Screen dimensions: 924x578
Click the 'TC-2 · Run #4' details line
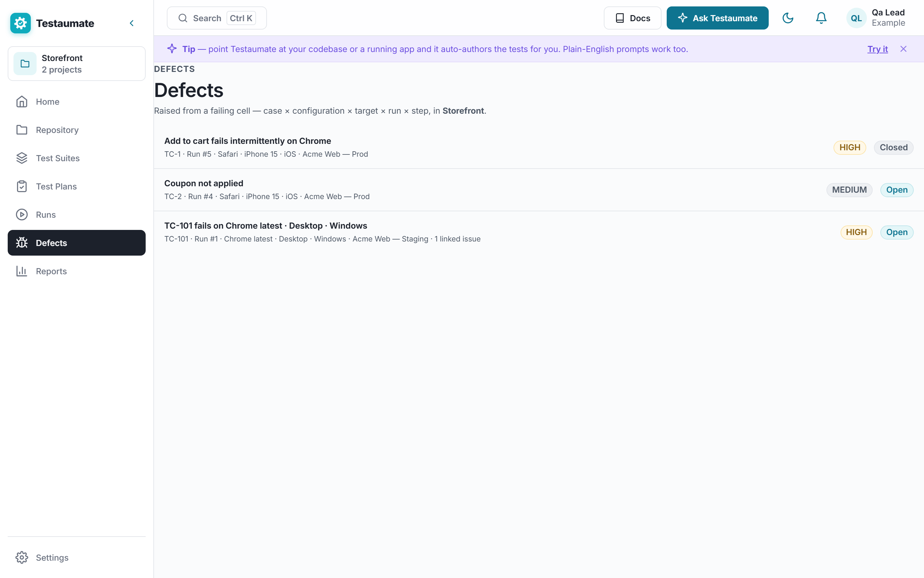tap(267, 197)
